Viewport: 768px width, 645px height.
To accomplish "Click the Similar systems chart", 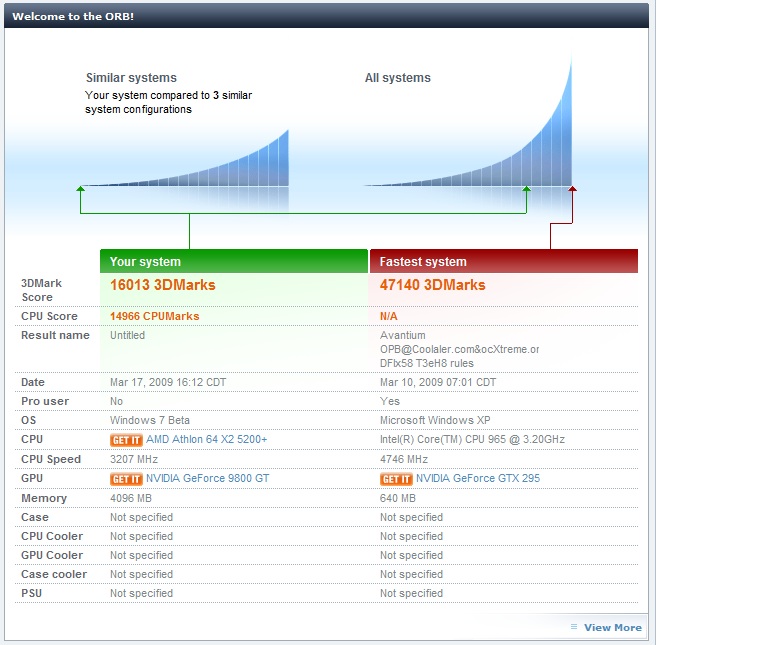I will coord(186,159).
